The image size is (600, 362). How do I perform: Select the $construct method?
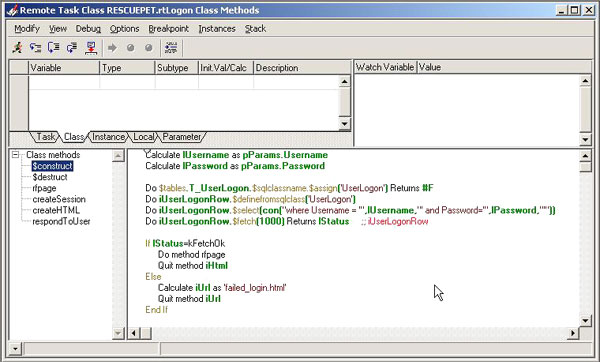tap(52, 166)
